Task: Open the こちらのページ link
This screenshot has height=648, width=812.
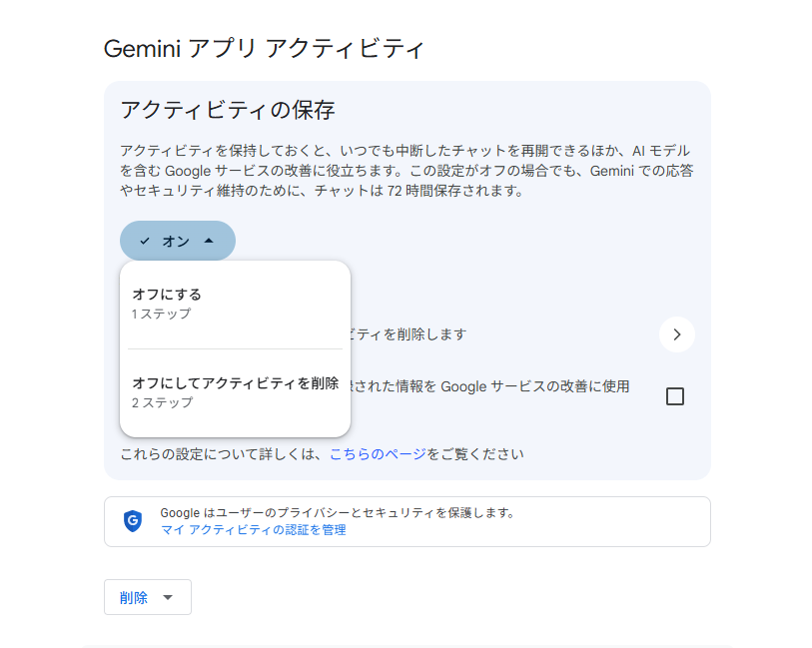Action: coord(378,454)
